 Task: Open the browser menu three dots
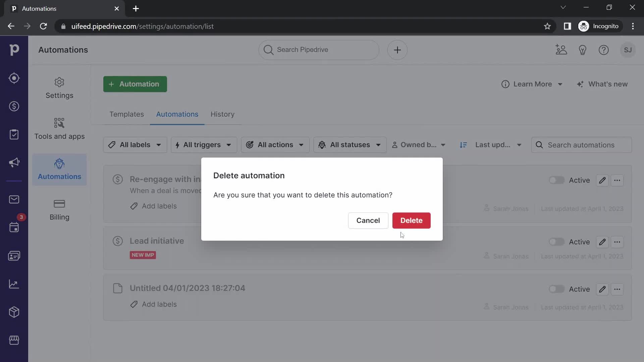(x=633, y=26)
